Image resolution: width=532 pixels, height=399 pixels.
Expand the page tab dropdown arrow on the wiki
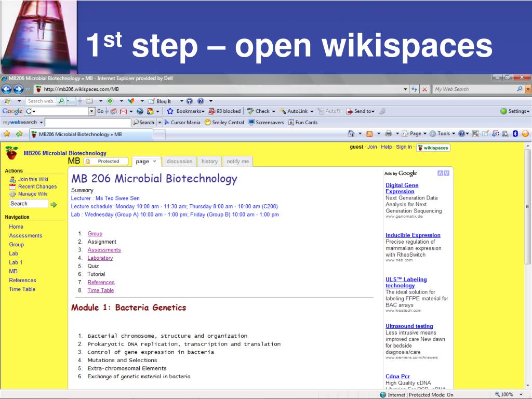pyautogui.click(x=154, y=161)
